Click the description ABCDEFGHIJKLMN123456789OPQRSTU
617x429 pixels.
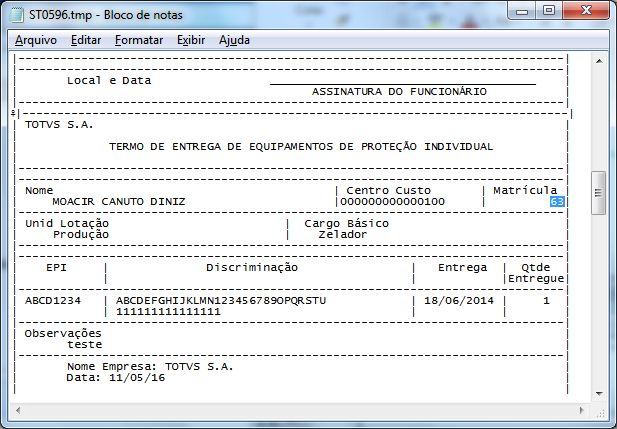221,301
